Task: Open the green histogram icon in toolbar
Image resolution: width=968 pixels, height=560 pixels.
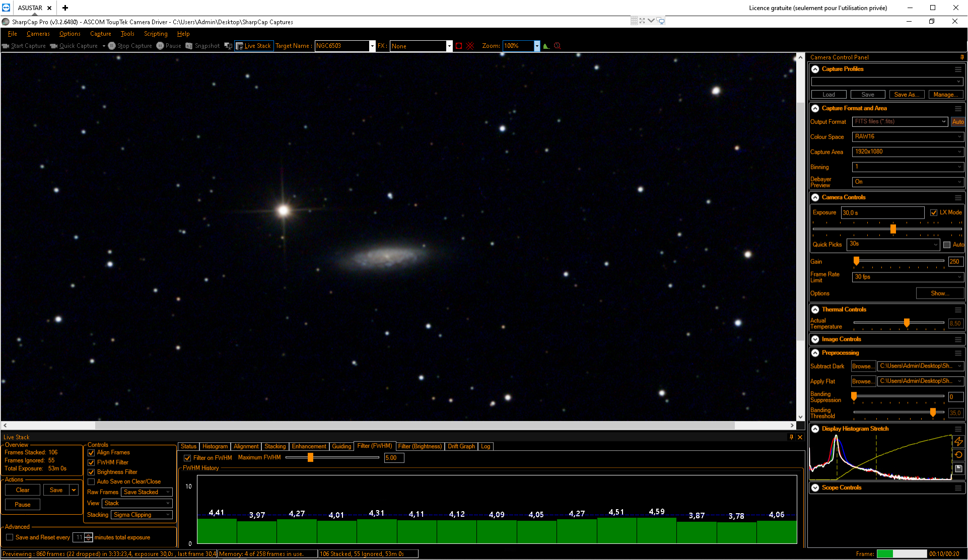Action: [x=546, y=46]
